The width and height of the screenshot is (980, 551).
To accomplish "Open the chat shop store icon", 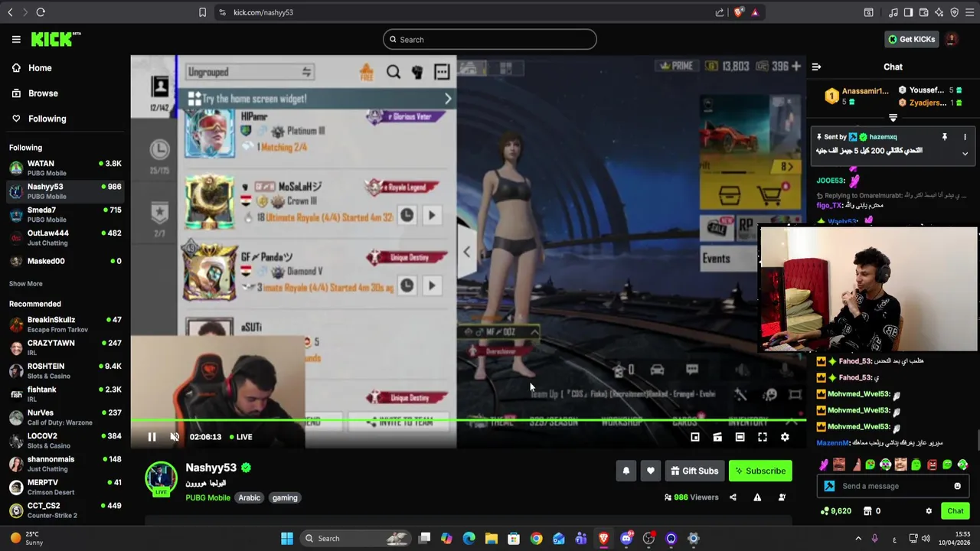I will [867, 511].
